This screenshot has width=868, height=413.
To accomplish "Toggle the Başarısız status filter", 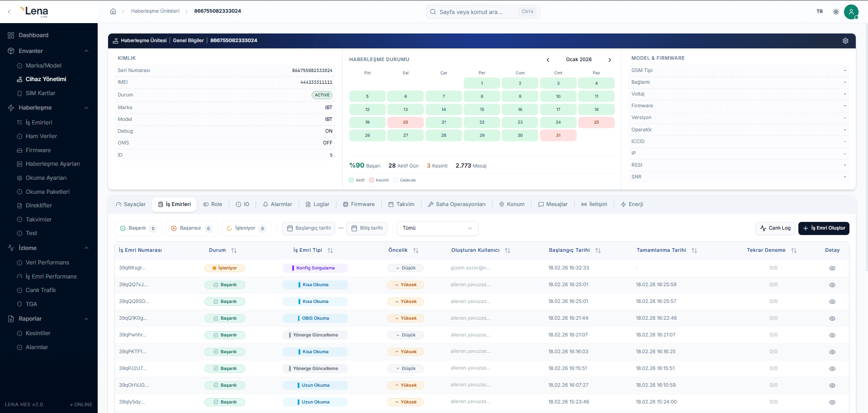I will pos(191,228).
